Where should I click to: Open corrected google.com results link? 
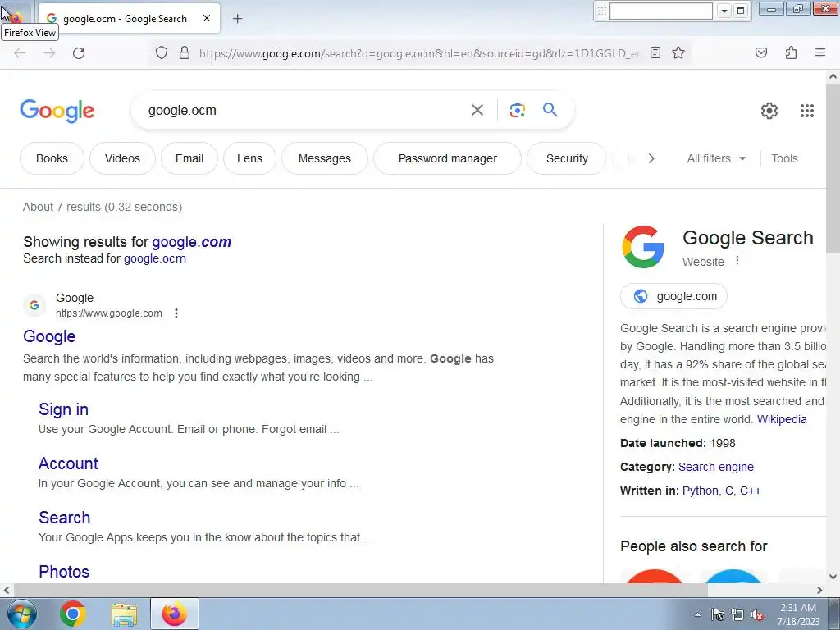pos(192,242)
